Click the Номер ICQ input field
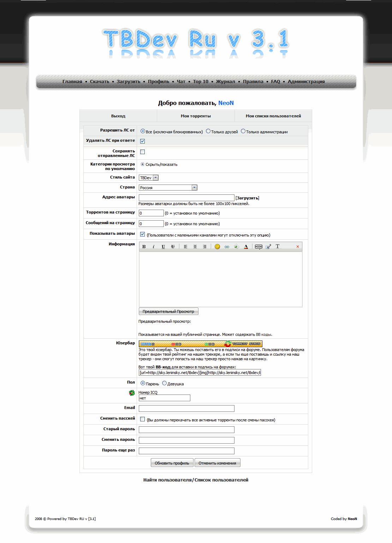 pyautogui.click(x=165, y=398)
